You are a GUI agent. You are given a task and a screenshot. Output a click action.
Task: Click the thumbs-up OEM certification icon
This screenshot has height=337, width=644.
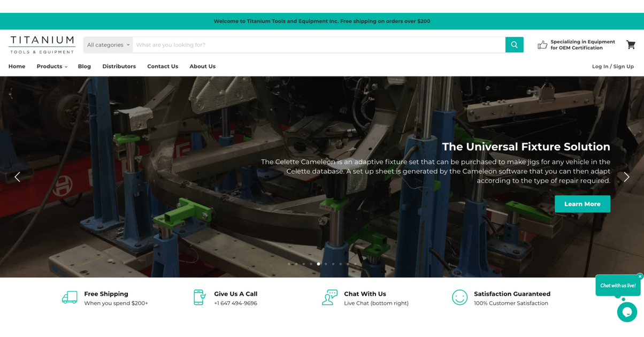[542, 45]
